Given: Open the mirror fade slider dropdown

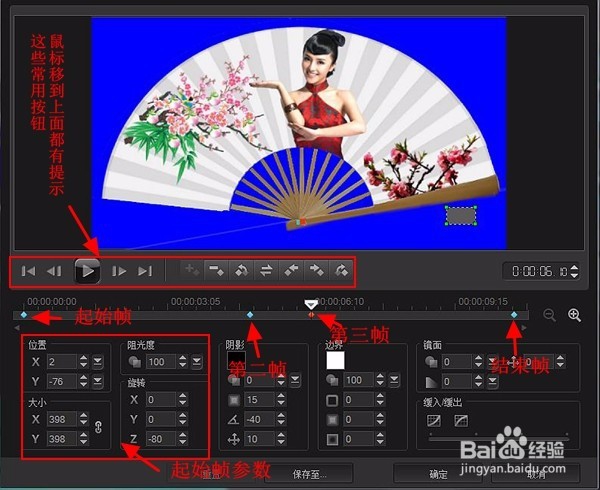Looking at the screenshot, I should pyautogui.click(x=493, y=381).
